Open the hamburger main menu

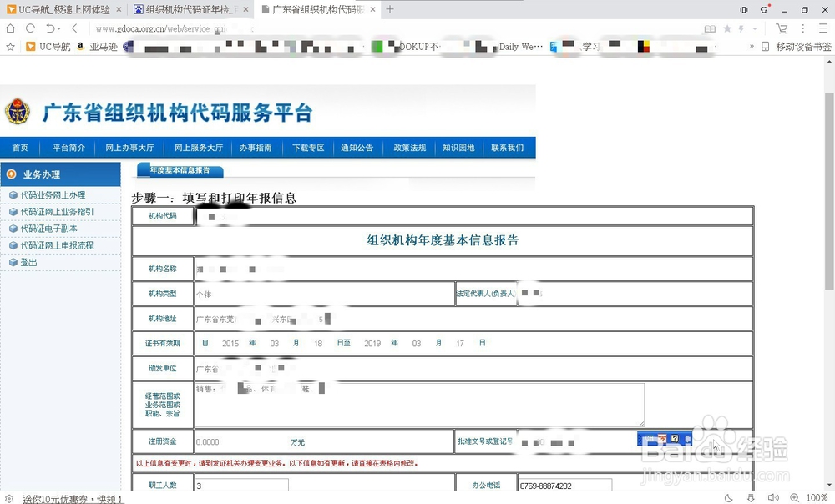(x=823, y=28)
